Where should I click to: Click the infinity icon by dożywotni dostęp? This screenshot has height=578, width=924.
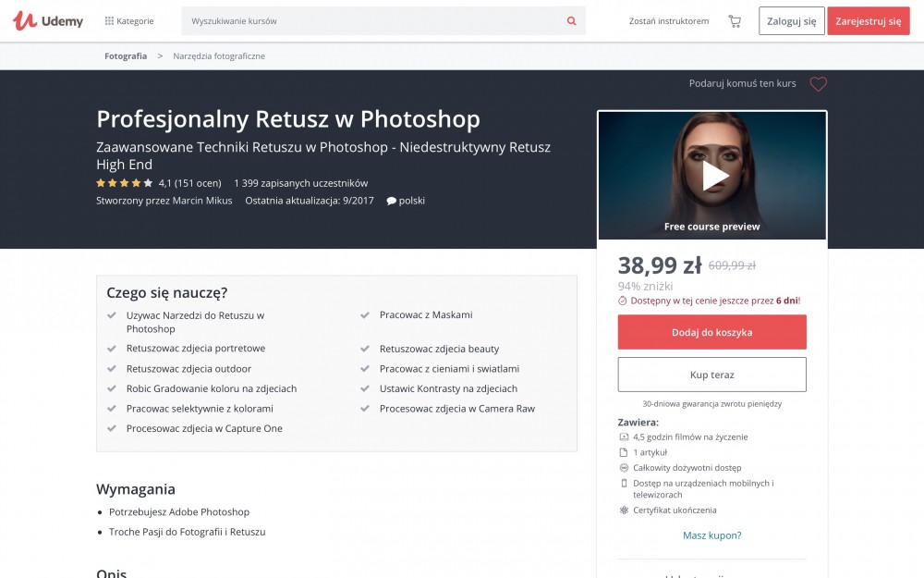pos(624,468)
